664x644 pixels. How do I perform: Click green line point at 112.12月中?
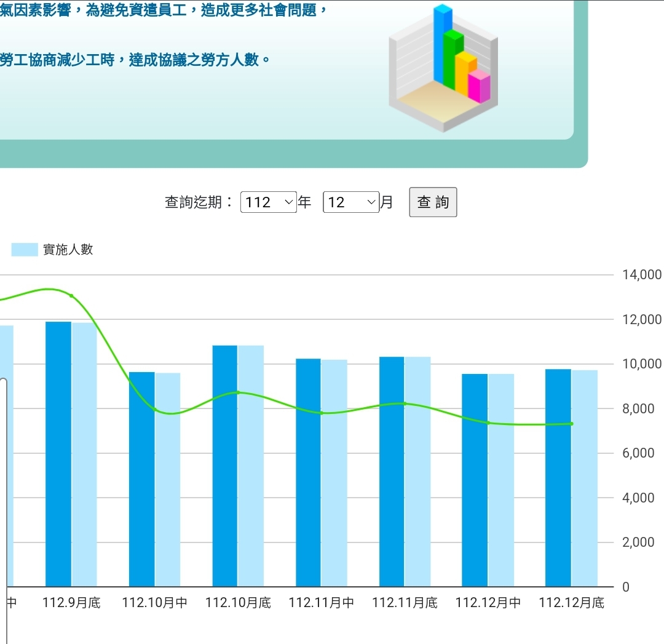[x=488, y=423]
